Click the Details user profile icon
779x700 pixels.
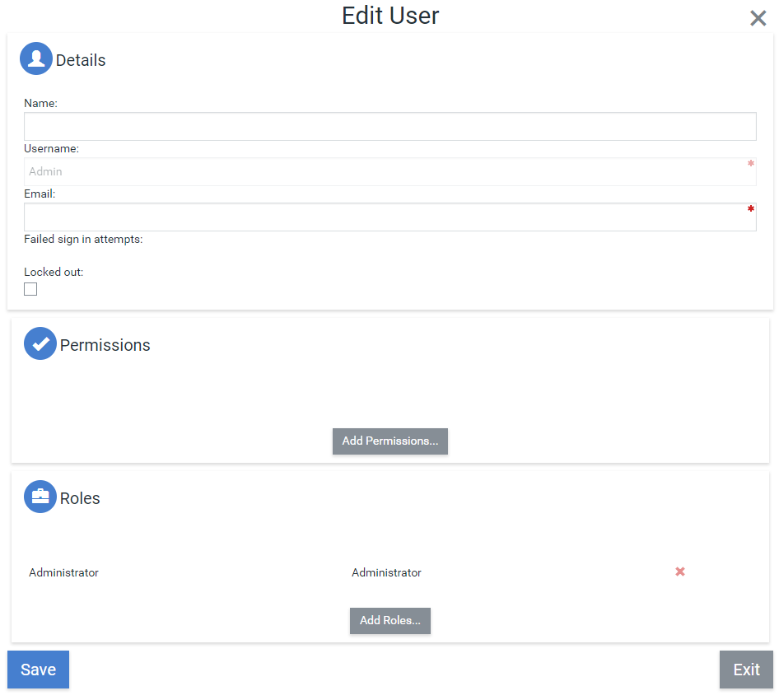click(36, 59)
